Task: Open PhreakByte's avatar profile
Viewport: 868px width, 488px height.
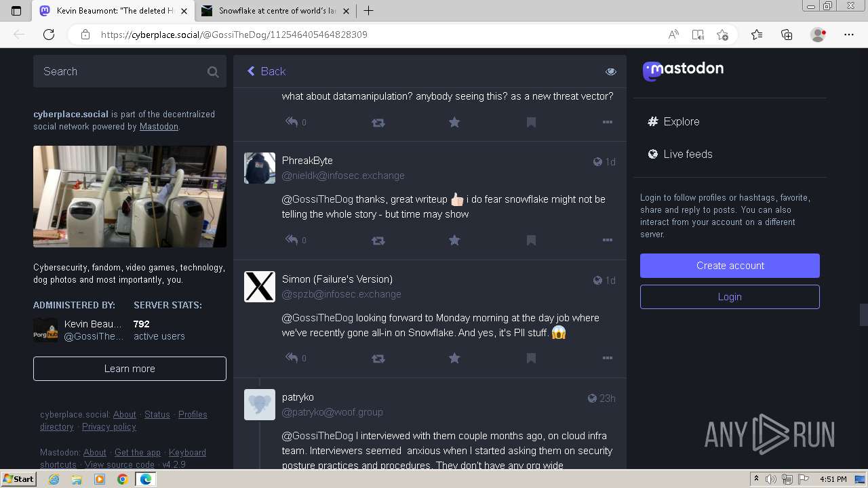Action: 260,168
